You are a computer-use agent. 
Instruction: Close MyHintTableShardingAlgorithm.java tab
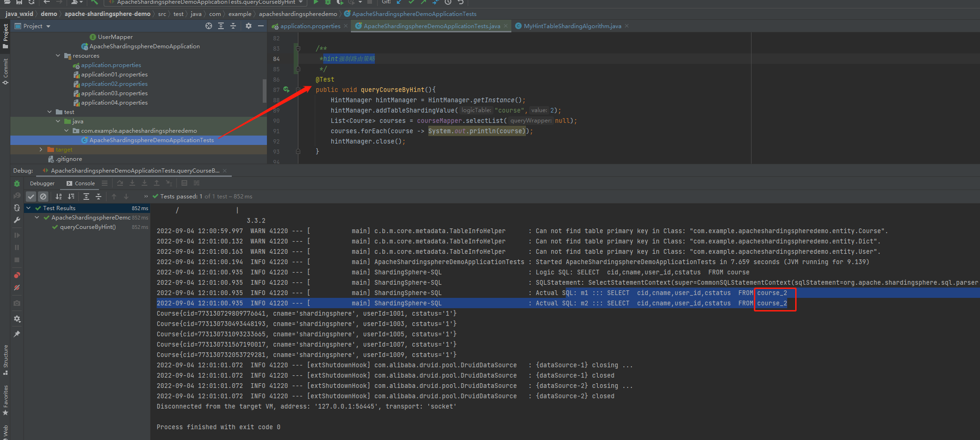pyautogui.click(x=627, y=26)
